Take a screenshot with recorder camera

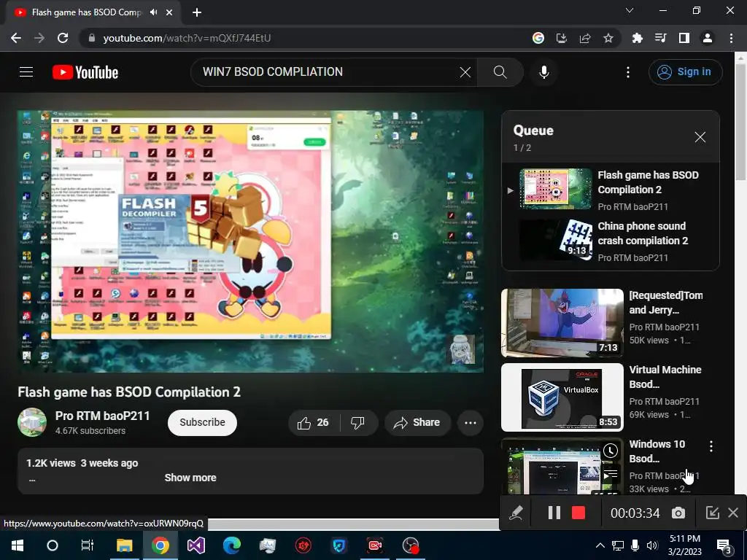pyautogui.click(x=678, y=513)
